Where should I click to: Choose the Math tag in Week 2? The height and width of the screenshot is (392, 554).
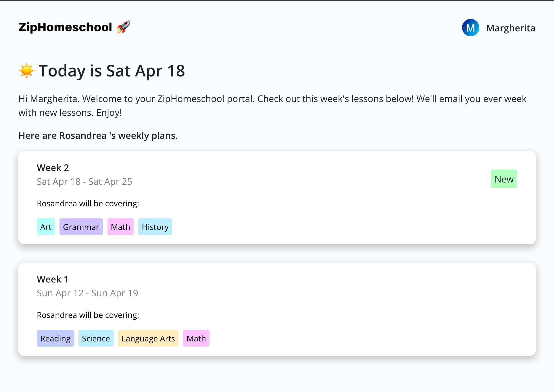120,227
